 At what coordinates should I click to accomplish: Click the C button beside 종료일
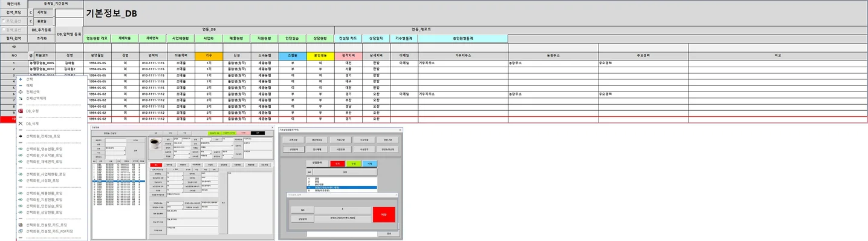[31, 21]
